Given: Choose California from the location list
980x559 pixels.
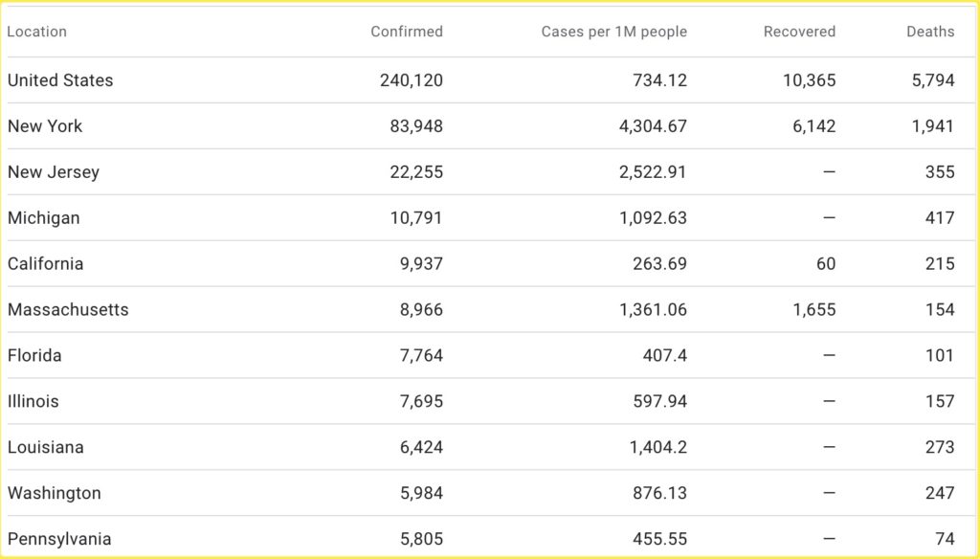Looking at the screenshot, I should coord(46,264).
